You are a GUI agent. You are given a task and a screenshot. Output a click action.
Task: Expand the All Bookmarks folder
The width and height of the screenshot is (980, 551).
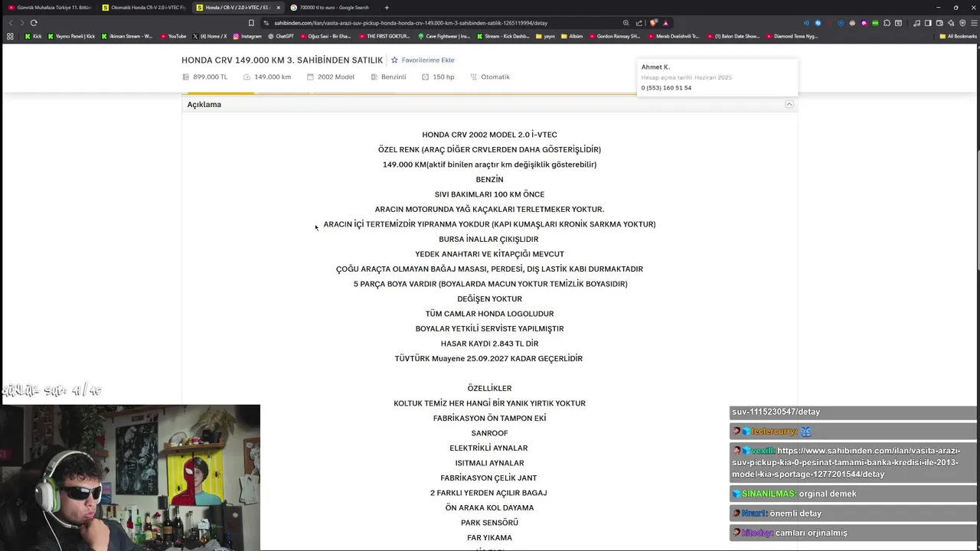coord(958,36)
